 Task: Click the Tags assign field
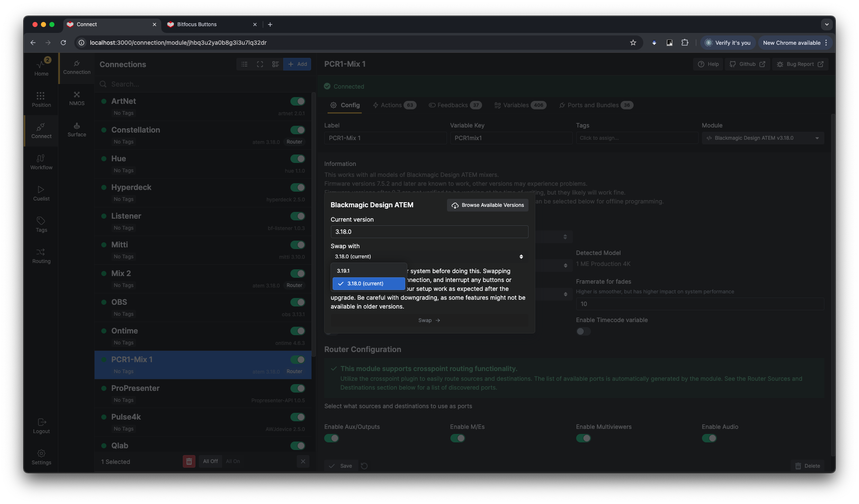637,138
